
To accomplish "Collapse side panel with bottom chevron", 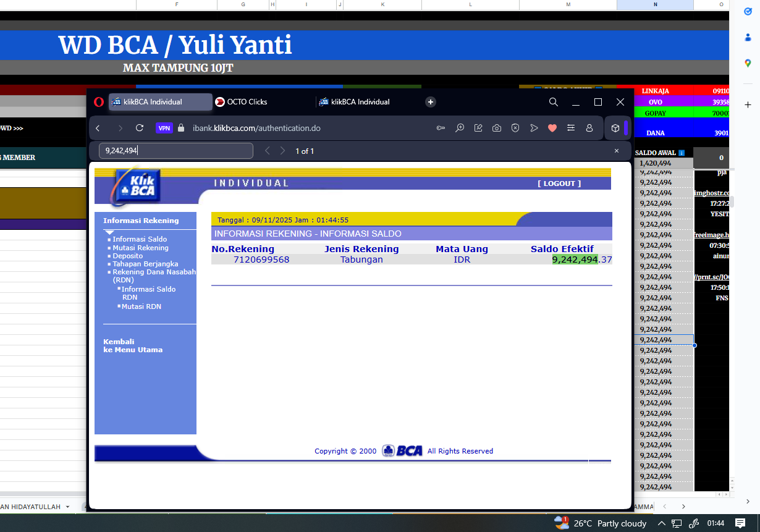I will pyautogui.click(x=748, y=501).
